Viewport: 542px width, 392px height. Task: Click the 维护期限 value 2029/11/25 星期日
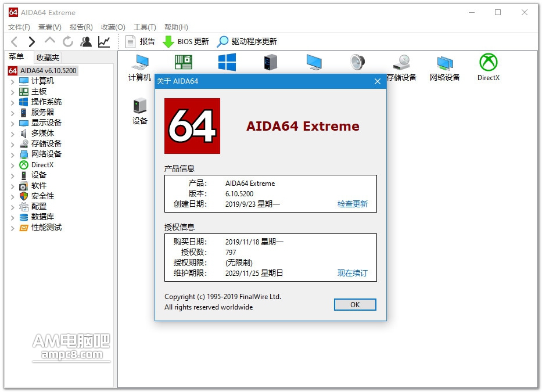pyautogui.click(x=254, y=273)
